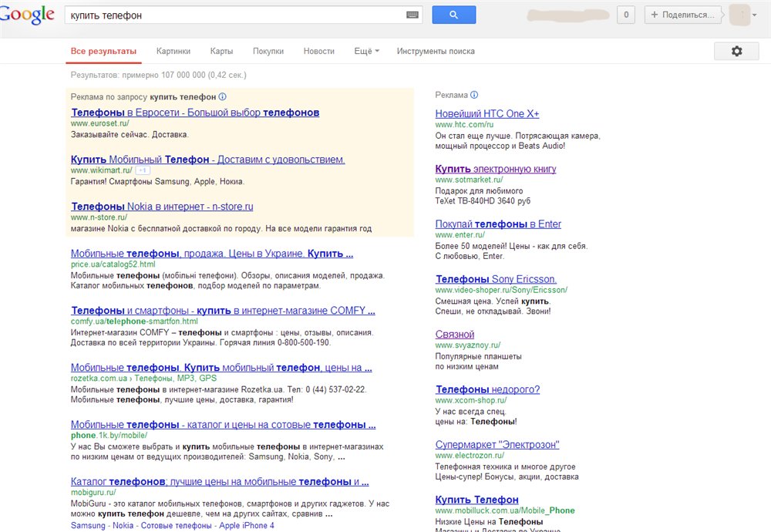Click the www.sotmarket.ru/ URL

[x=469, y=180]
